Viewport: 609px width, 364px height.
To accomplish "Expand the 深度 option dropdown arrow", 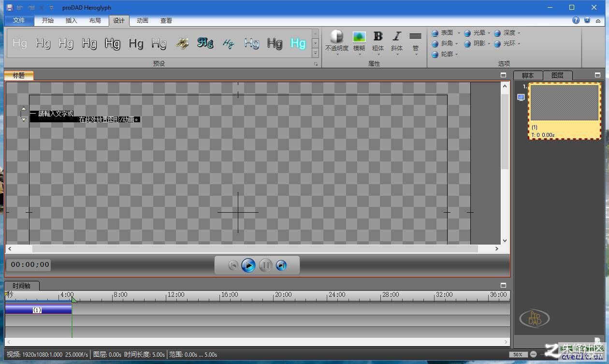I will point(519,33).
